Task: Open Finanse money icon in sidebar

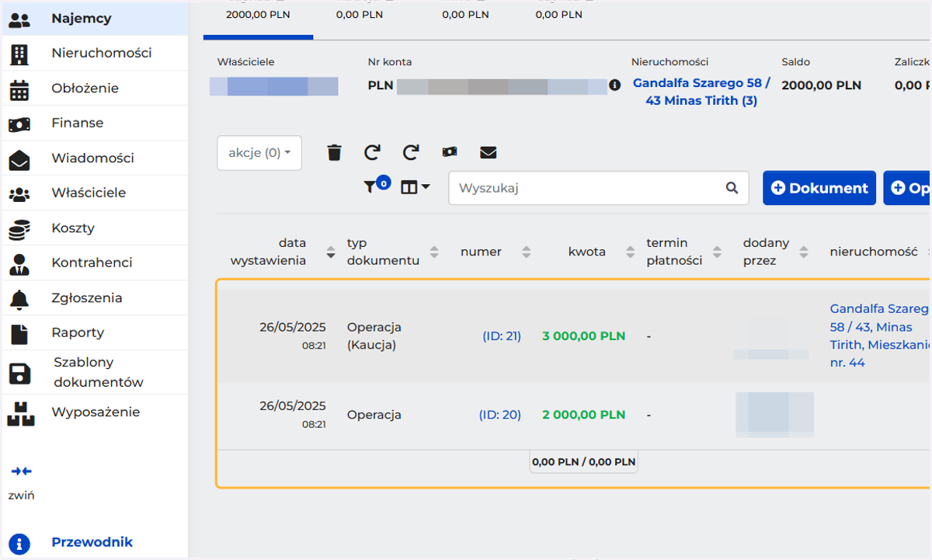Action: tap(19, 123)
